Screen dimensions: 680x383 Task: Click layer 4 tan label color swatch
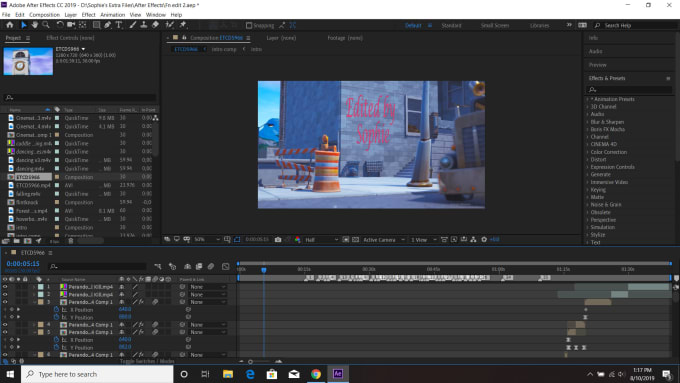point(41,324)
